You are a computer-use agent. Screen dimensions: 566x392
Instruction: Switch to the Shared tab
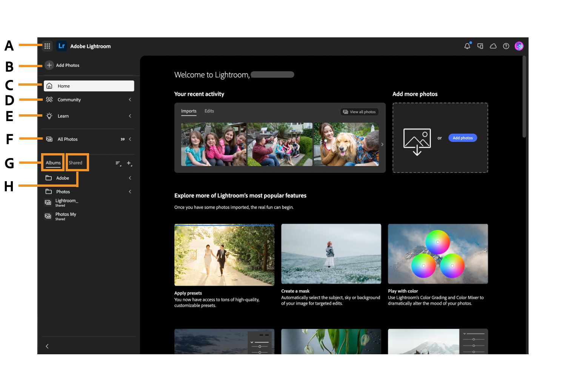[x=76, y=163]
